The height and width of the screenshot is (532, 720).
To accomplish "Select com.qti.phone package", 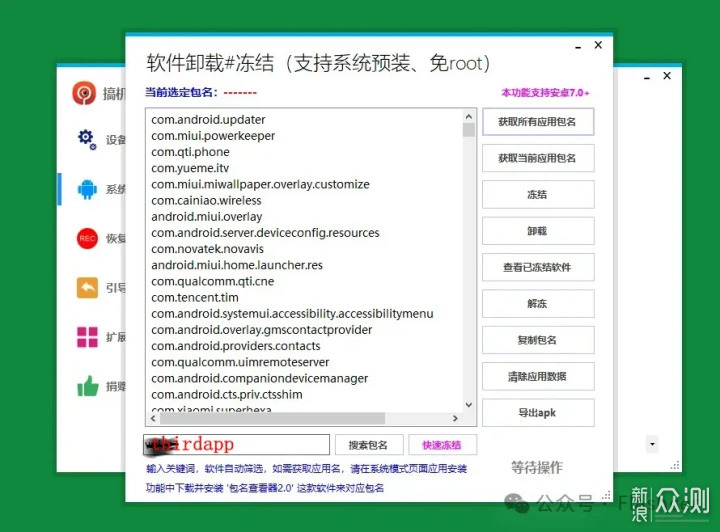I will point(190,152).
